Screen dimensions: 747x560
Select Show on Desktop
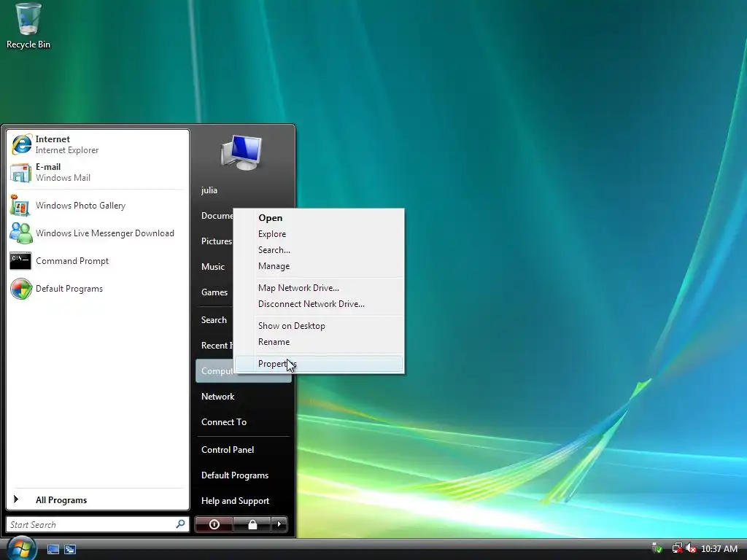pos(318,326)
